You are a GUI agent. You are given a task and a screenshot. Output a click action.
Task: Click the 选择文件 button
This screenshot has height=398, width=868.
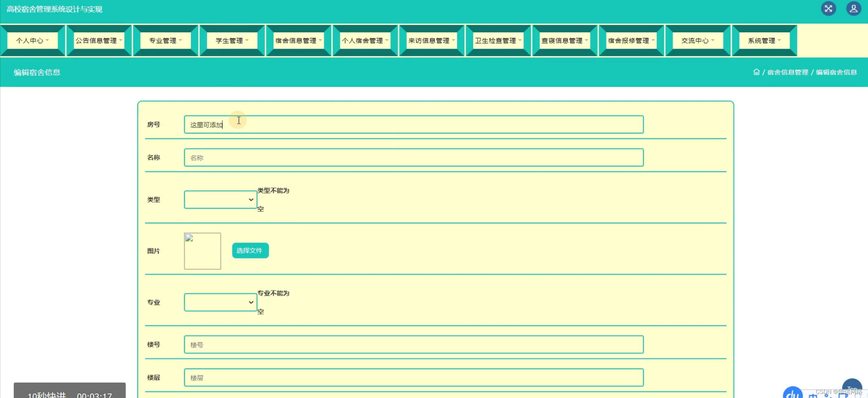point(250,250)
